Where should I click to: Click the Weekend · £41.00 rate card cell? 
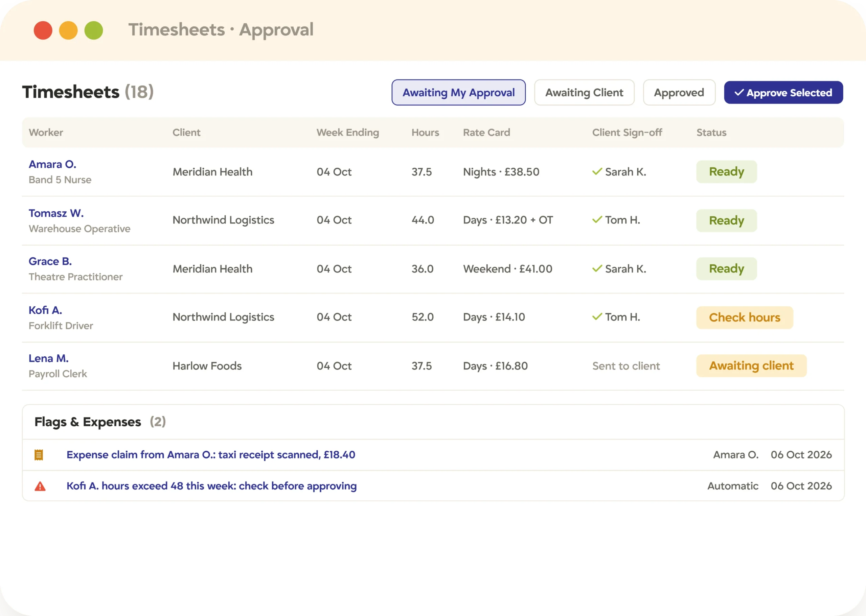tap(507, 268)
